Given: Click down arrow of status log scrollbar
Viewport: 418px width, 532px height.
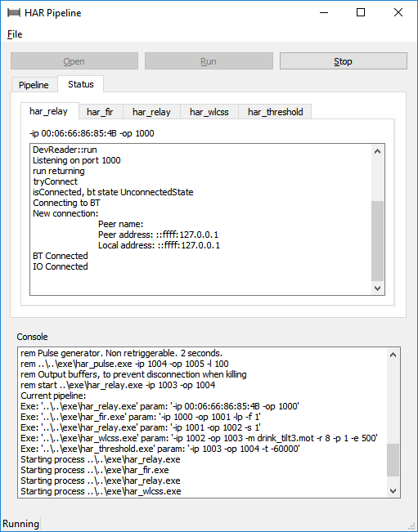Looking at the screenshot, I should coord(377,288).
